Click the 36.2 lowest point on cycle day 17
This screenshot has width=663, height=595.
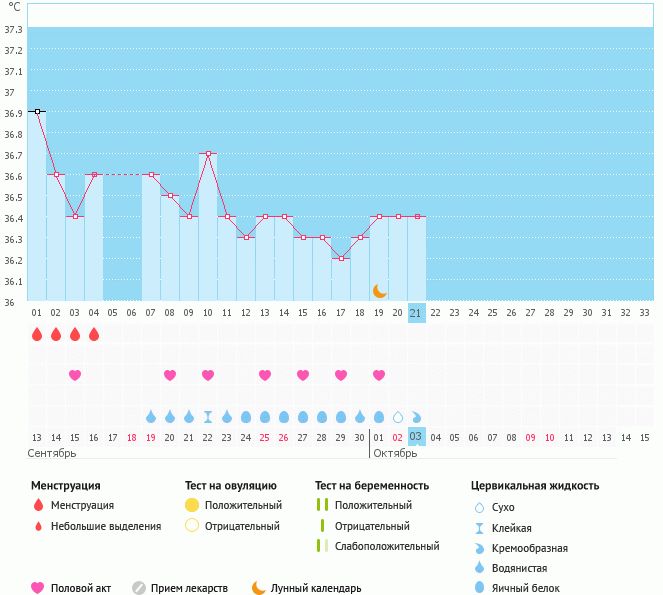(x=341, y=258)
